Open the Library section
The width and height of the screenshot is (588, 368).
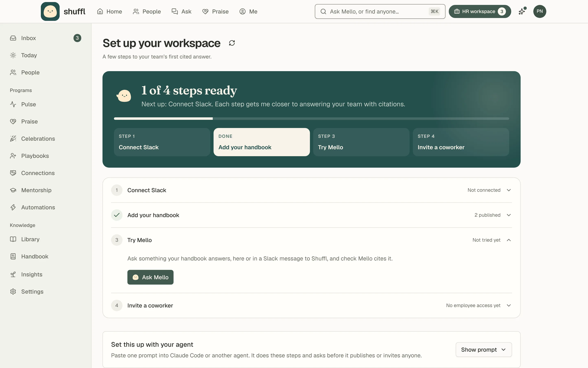tap(46, 239)
